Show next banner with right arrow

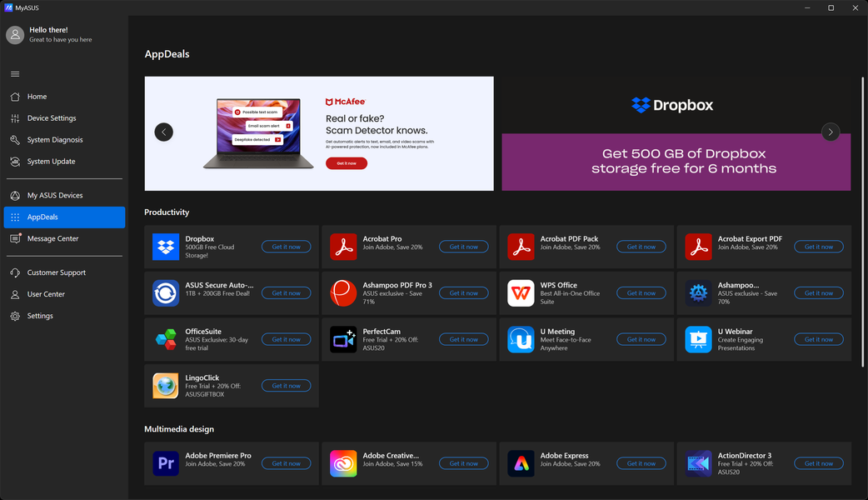[831, 132]
